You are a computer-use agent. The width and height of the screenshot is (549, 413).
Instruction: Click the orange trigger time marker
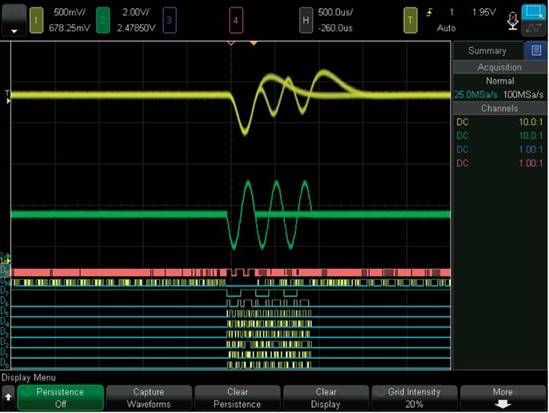(253, 43)
